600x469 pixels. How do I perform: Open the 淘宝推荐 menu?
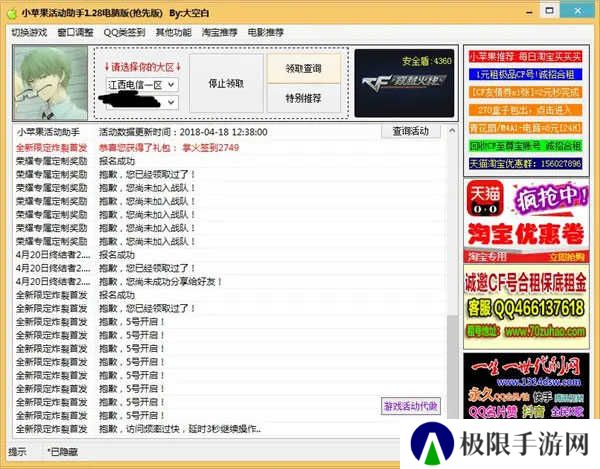coord(220,33)
